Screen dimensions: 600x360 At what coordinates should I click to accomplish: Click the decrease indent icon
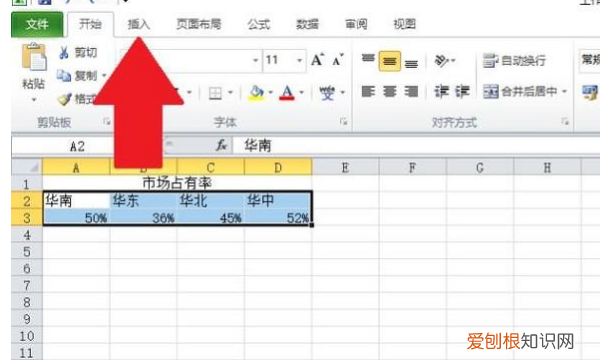pos(441,92)
